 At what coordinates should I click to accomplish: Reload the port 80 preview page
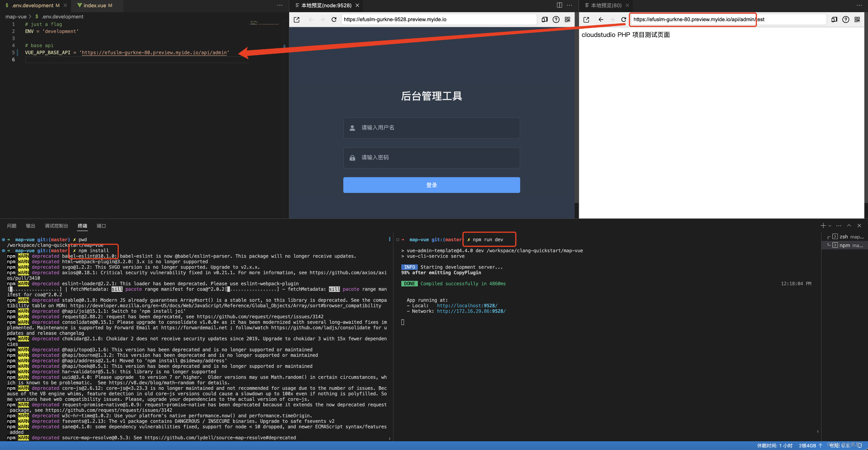(x=624, y=20)
